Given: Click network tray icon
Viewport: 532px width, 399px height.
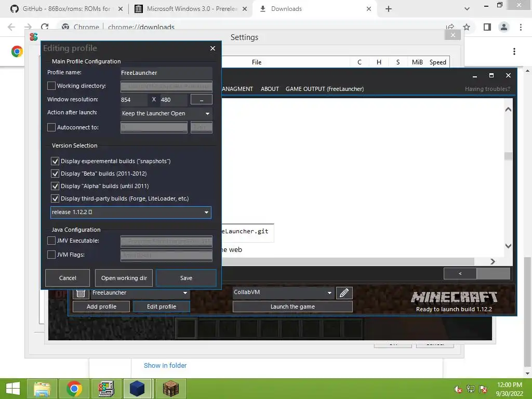Looking at the screenshot, I should pyautogui.click(x=471, y=389).
